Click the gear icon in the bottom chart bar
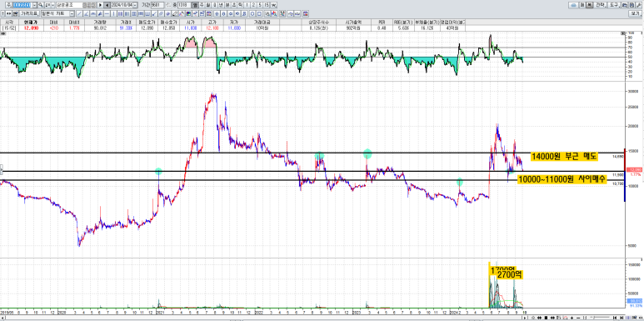 pyautogui.click(x=532, y=318)
